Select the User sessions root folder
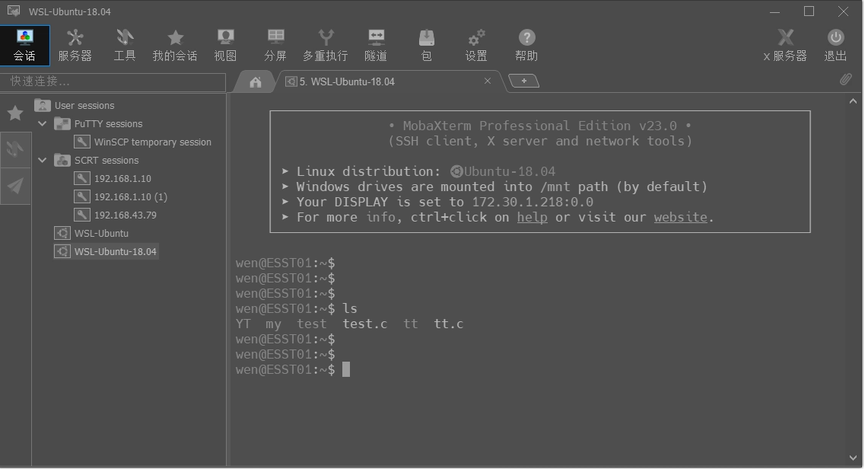This screenshot has width=868, height=469. pos(75,105)
